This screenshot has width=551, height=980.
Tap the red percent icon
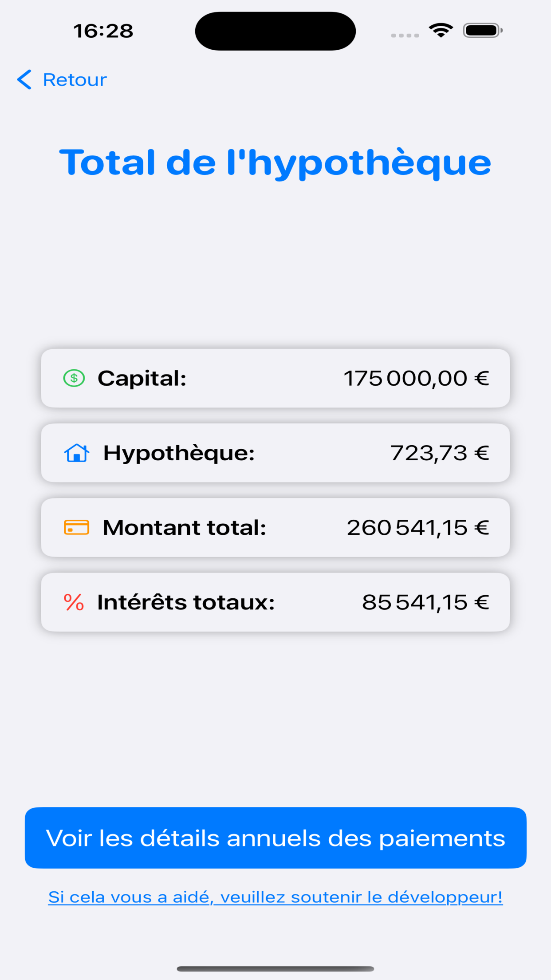pos(74,602)
